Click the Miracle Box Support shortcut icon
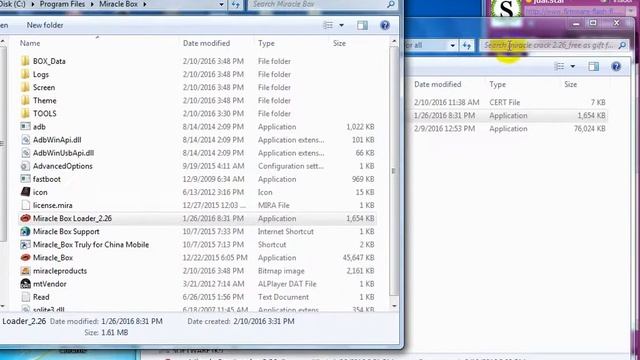The width and height of the screenshot is (640, 360). tap(25, 231)
